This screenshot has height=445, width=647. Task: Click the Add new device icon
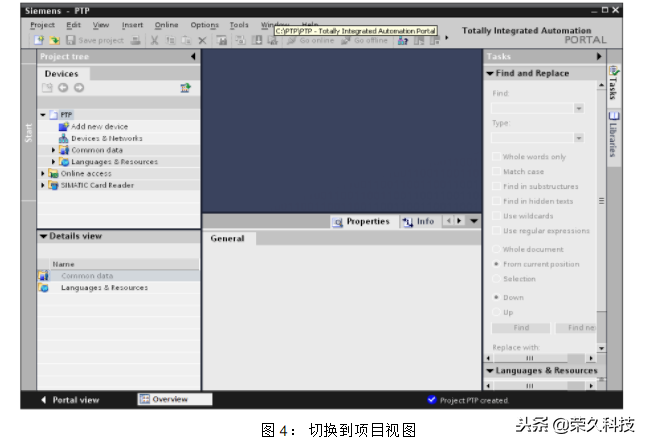[64, 126]
